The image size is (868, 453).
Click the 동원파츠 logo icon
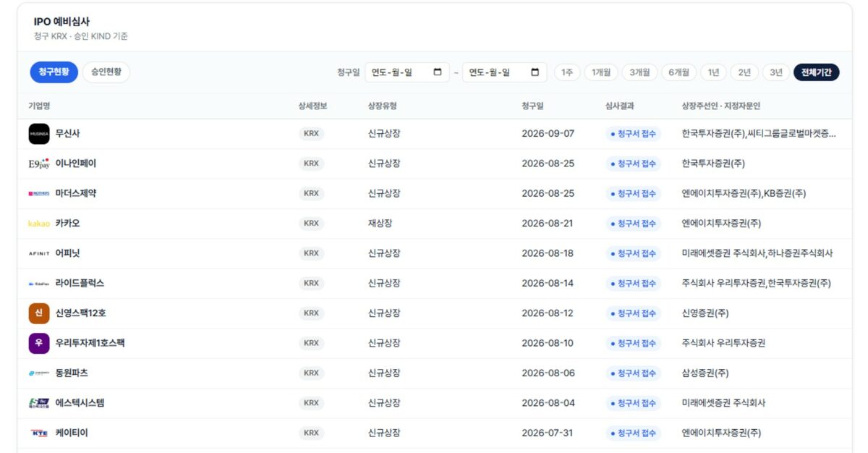pos(39,373)
